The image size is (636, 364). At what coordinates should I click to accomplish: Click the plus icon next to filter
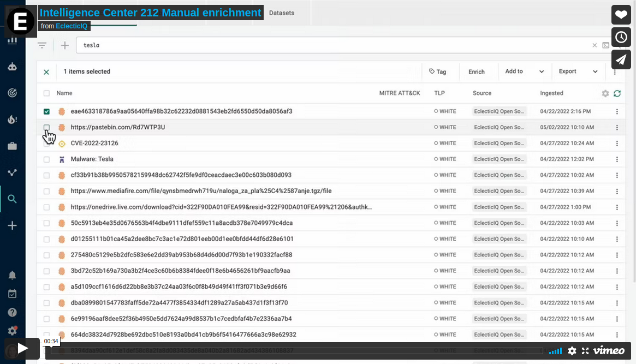[65, 45]
